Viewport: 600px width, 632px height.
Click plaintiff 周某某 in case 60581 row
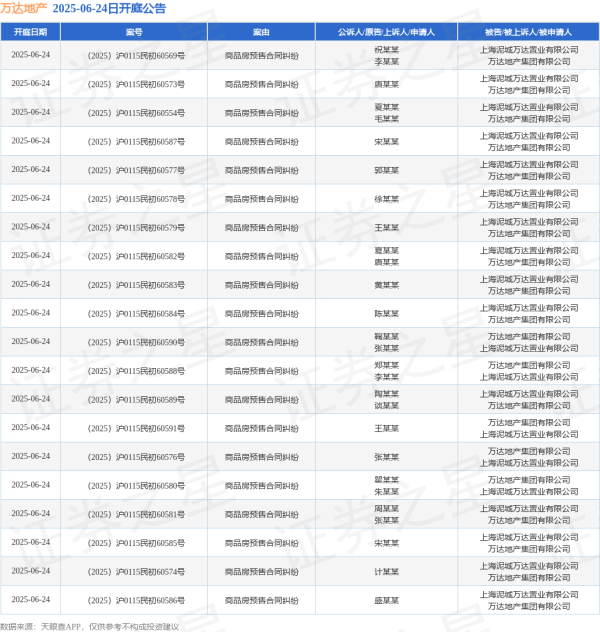386,508
